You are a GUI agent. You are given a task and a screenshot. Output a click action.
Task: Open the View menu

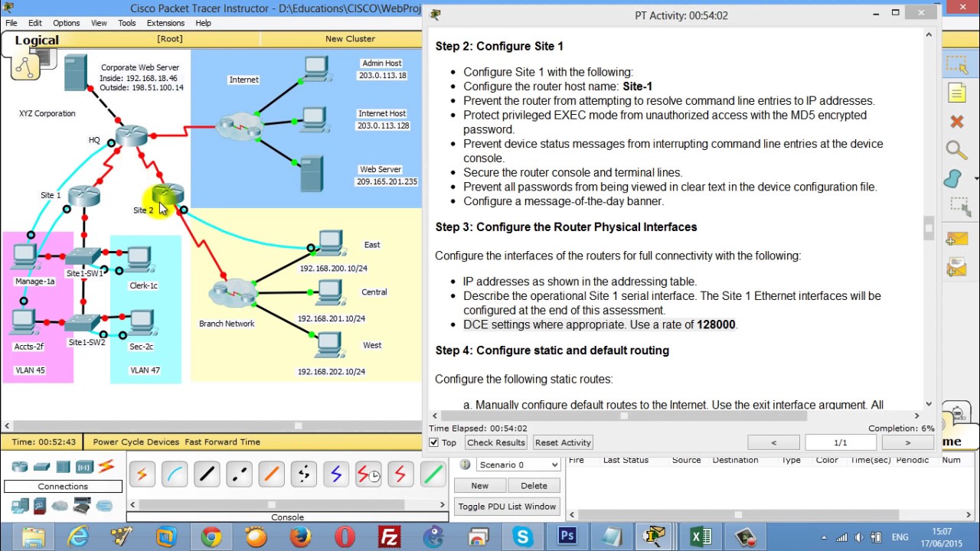(100, 23)
